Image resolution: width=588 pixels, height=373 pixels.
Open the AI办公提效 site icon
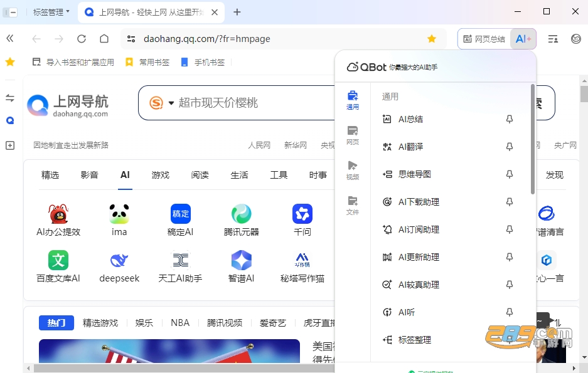click(x=58, y=214)
